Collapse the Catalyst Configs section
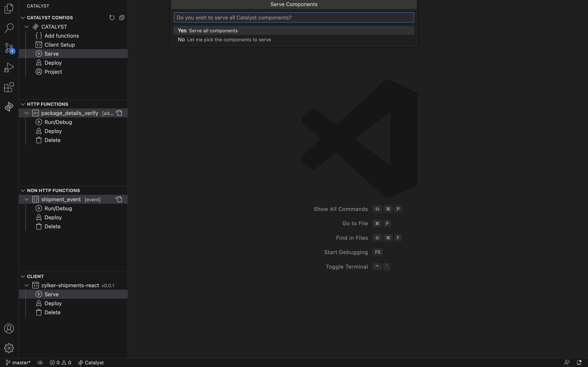588x367 pixels. coord(23,17)
